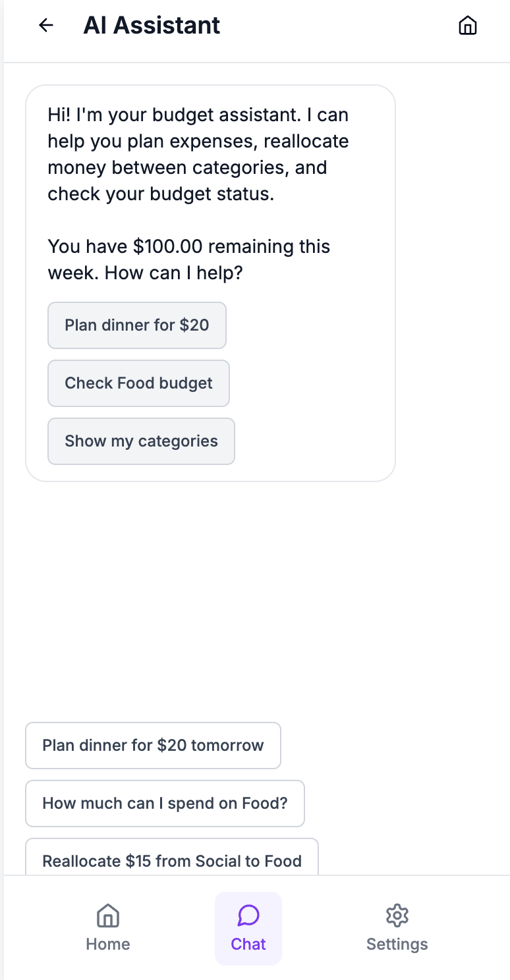Go to the Settings tab label
510x980 pixels.
(397, 944)
